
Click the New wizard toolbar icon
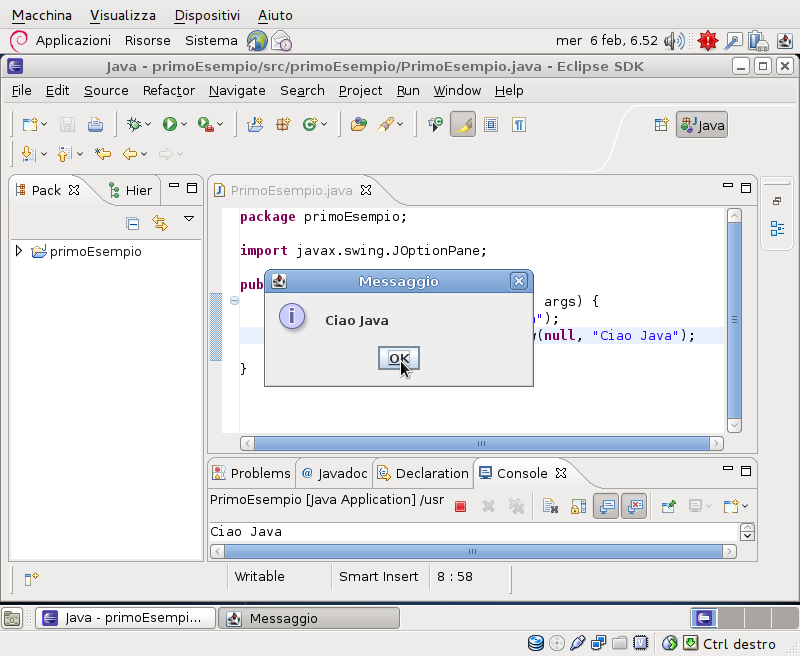tap(30, 124)
